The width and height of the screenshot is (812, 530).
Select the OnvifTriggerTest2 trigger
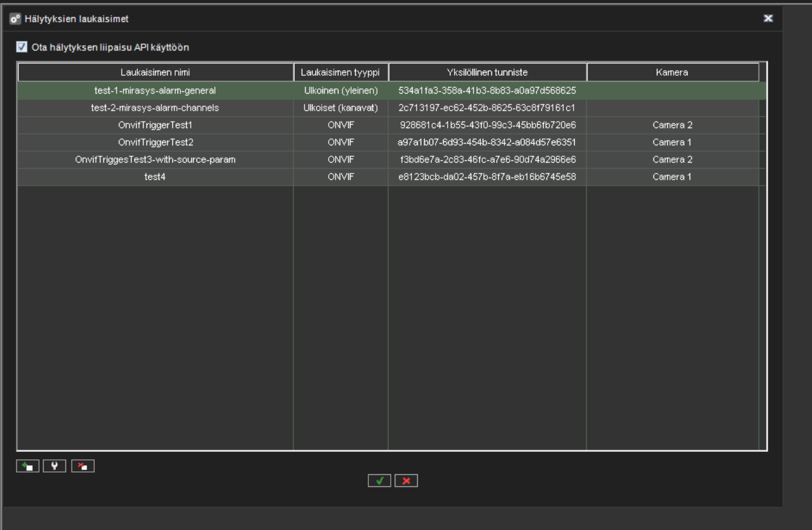point(155,142)
